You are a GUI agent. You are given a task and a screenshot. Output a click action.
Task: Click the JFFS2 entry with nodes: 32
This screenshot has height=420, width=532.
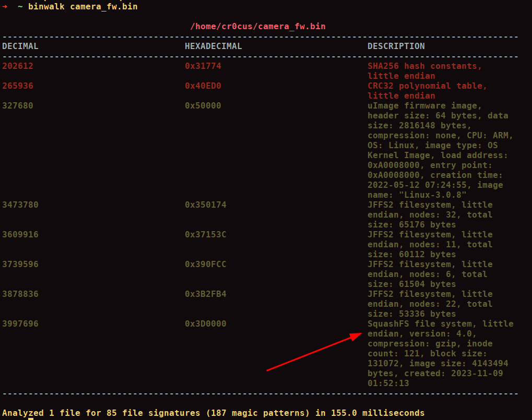click(x=430, y=214)
